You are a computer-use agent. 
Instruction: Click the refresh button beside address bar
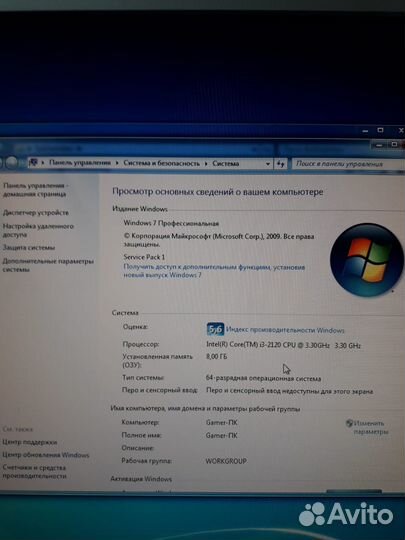280,164
